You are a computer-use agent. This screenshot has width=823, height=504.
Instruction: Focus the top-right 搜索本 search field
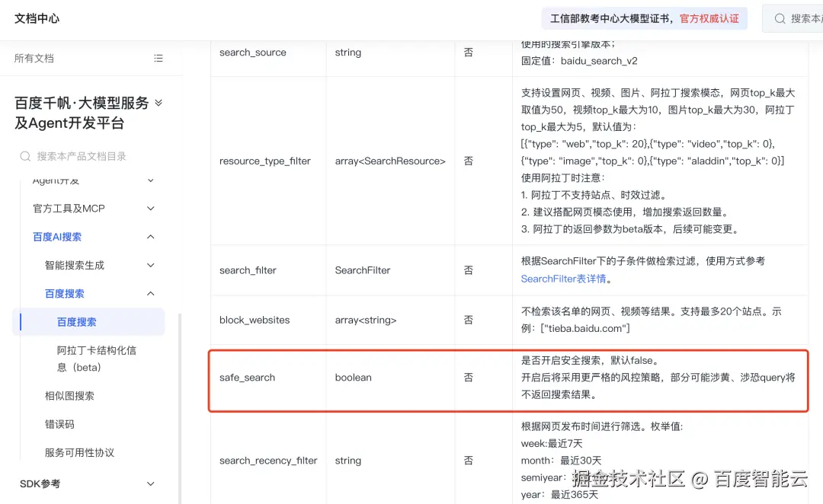[793, 19]
